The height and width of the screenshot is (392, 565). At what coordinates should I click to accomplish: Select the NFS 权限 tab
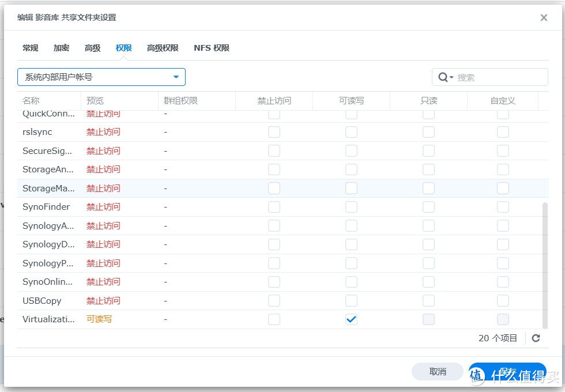(x=212, y=48)
